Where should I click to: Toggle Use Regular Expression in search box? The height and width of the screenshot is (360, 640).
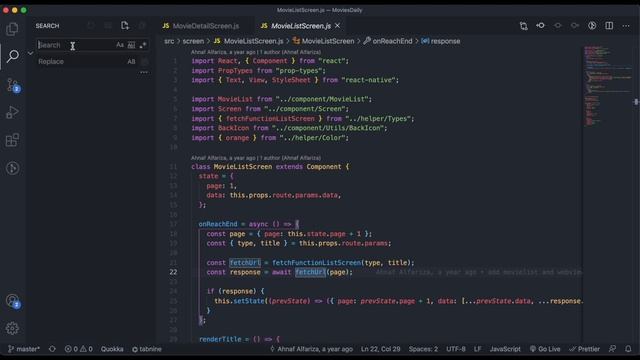pos(142,45)
